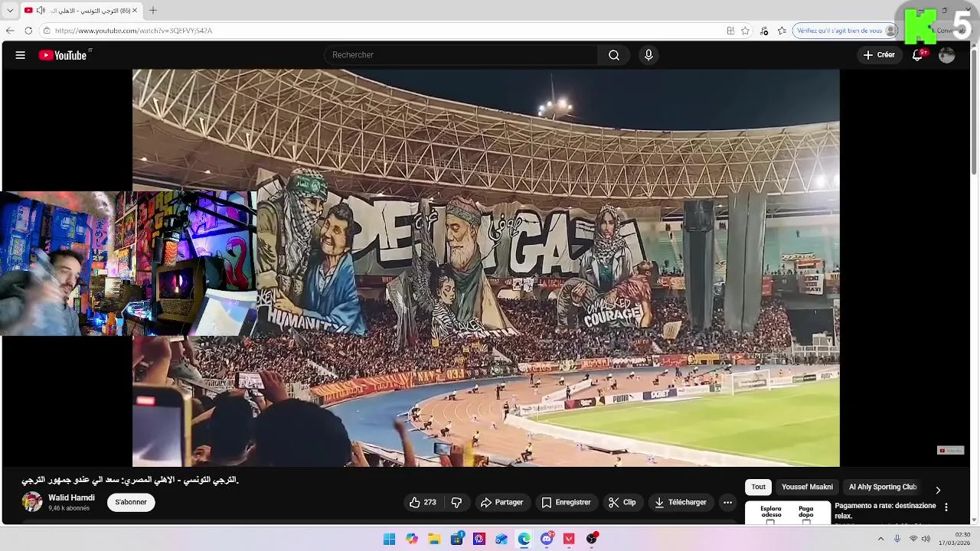Open the browser favorites list icon
Image resolution: width=980 pixels, height=551 pixels.
[x=782, y=31]
